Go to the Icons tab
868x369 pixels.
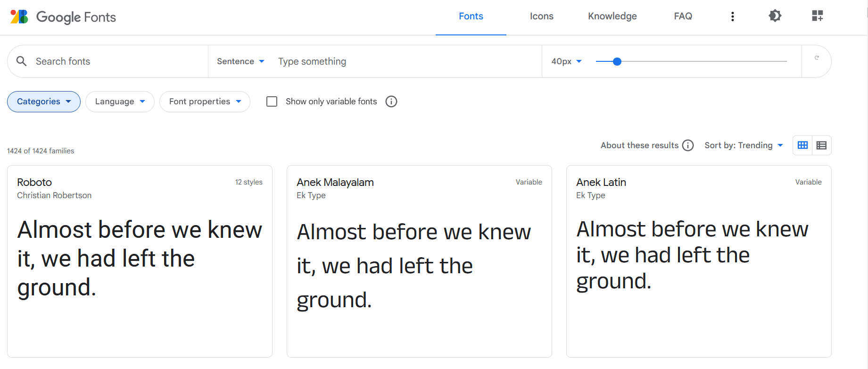(542, 17)
